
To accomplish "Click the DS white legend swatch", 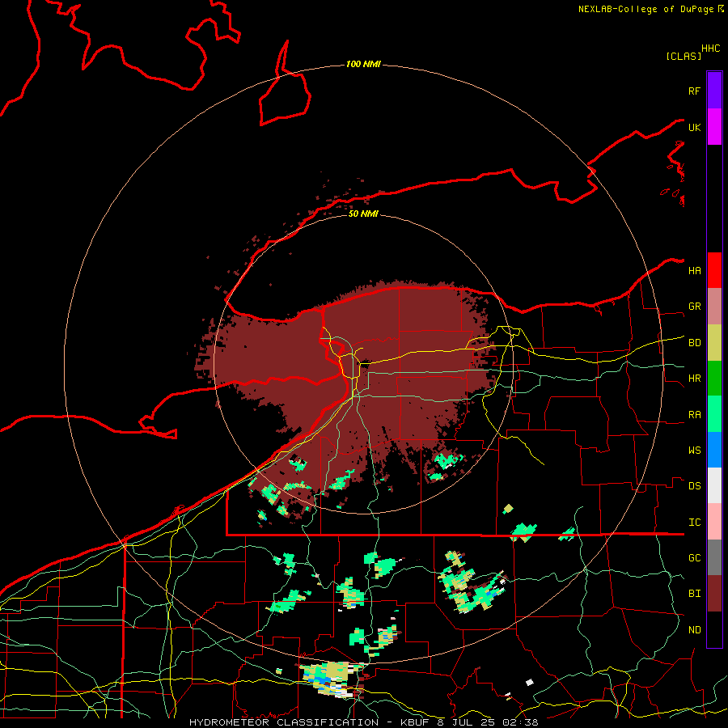I will [x=714, y=485].
